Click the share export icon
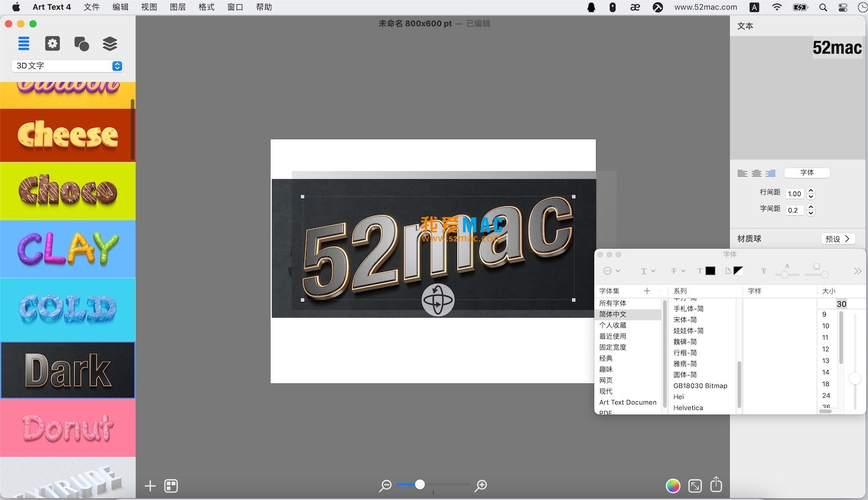 tap(717, 485)
